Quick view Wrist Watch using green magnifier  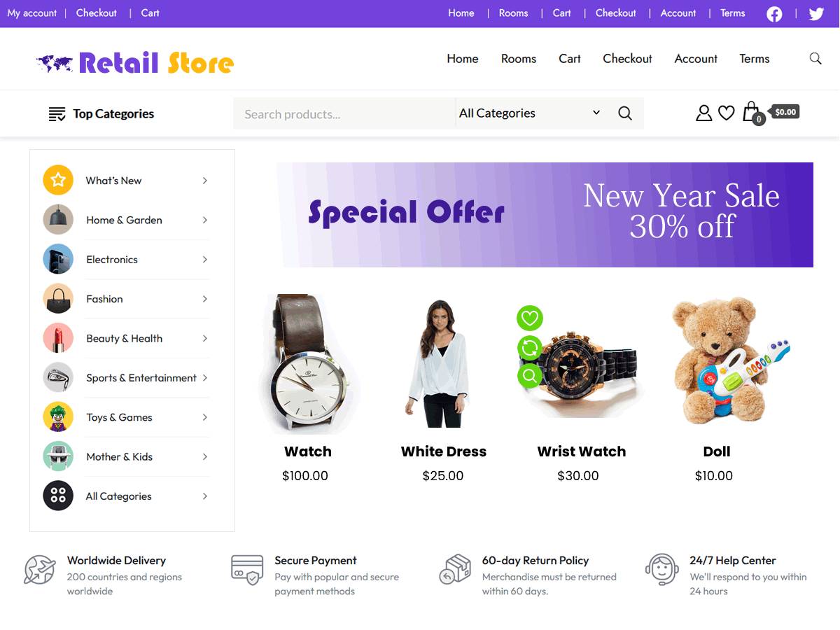click(x=530, y=376)
